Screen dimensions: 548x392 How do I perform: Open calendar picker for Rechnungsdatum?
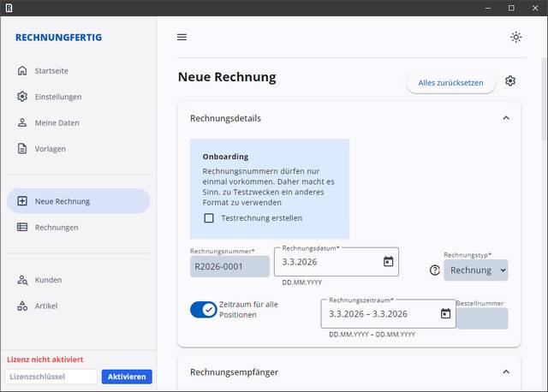coord(388,262)
